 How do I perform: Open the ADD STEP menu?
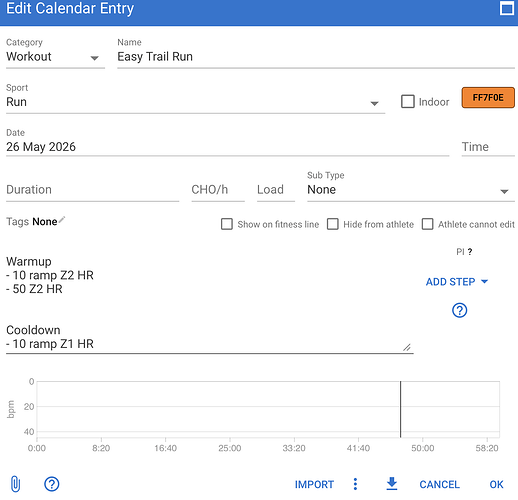(x=457, y=282)
